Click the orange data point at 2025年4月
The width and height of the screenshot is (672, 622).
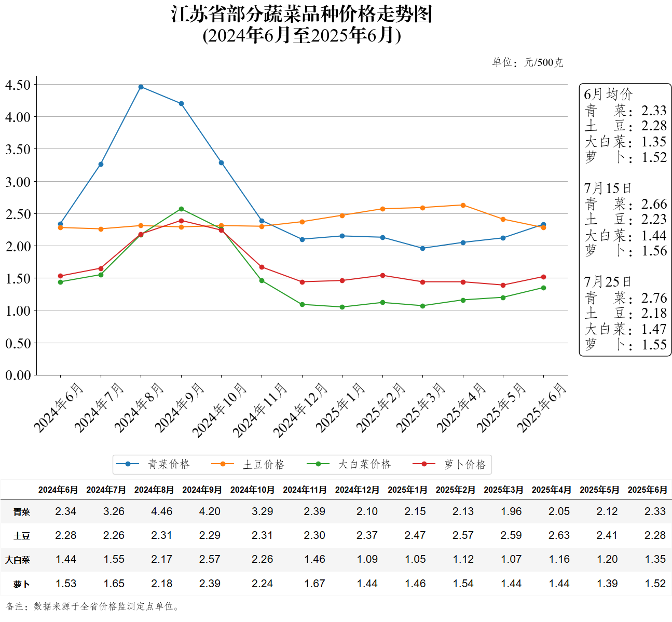click(463, 205)
